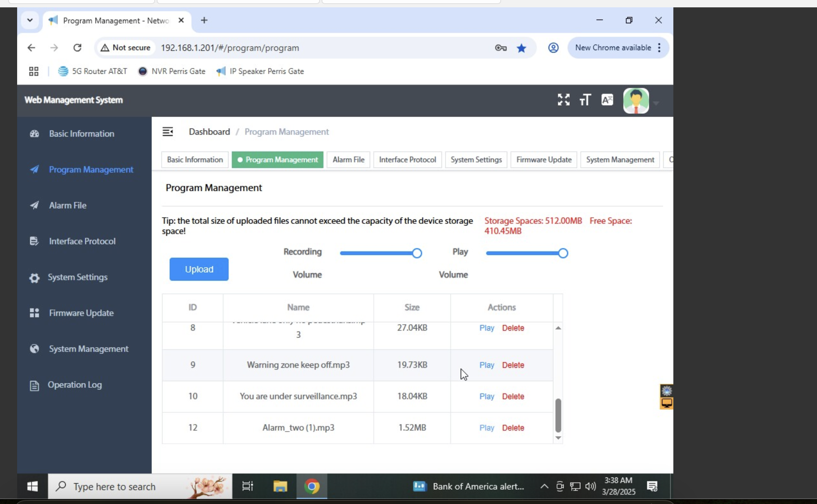Click the fullscreen icon in header
The image size is (817, 504).
pyautogui.click(x=564, y=100)
